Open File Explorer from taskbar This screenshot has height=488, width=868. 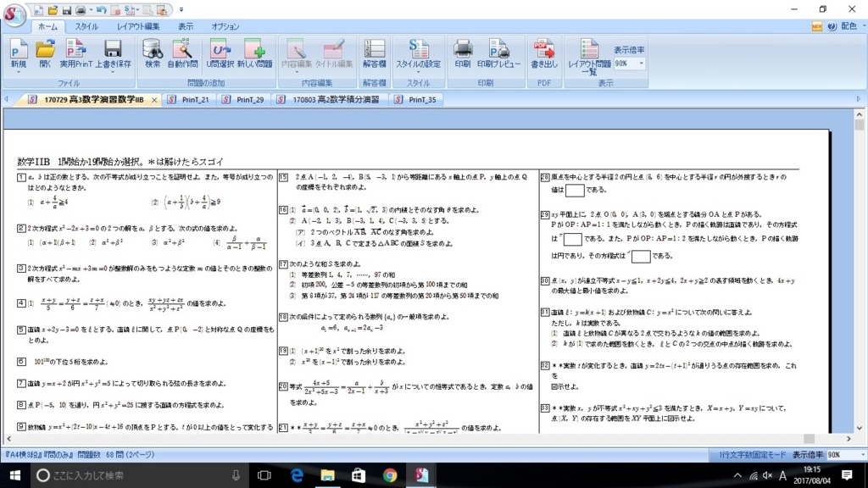pyautogui.click(x=327, y=475)
